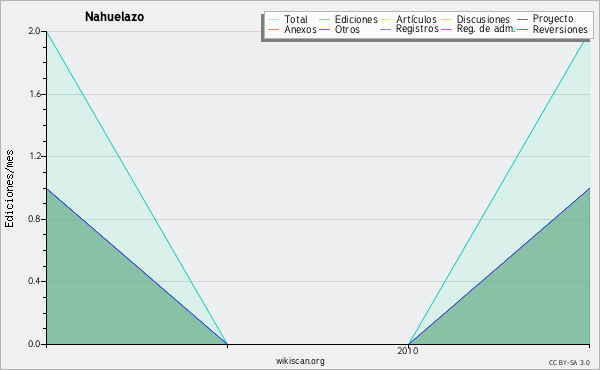Click the orange Anexos line swatch in legend
Viewport: 600px width, 370px height.
(x=274, y=29)
